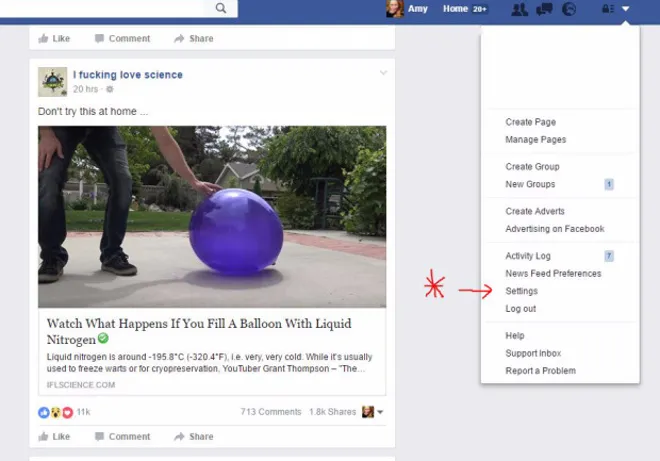Viewport: 660px width, 461px height.
Task: Click the Wow reaction emoji icon
Action: (56, 413)
